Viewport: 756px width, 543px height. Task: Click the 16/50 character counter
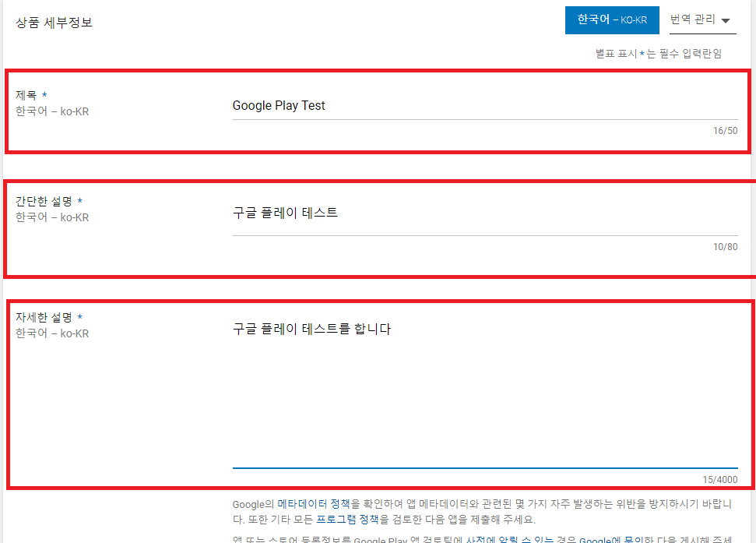pos(725,131)
